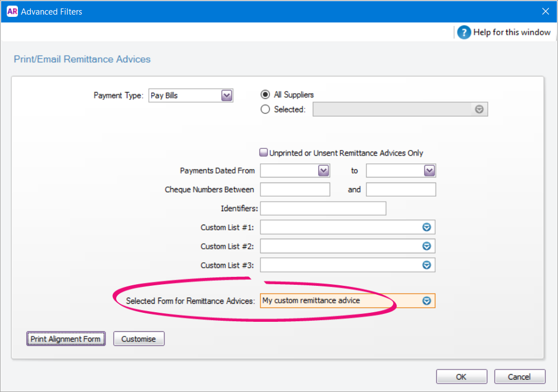Image resolution: width=558 pixels, height=392 pixels.
Task: Expand the Payment Type dropdown
Action: pyautogui.click(x=227, y=95)
